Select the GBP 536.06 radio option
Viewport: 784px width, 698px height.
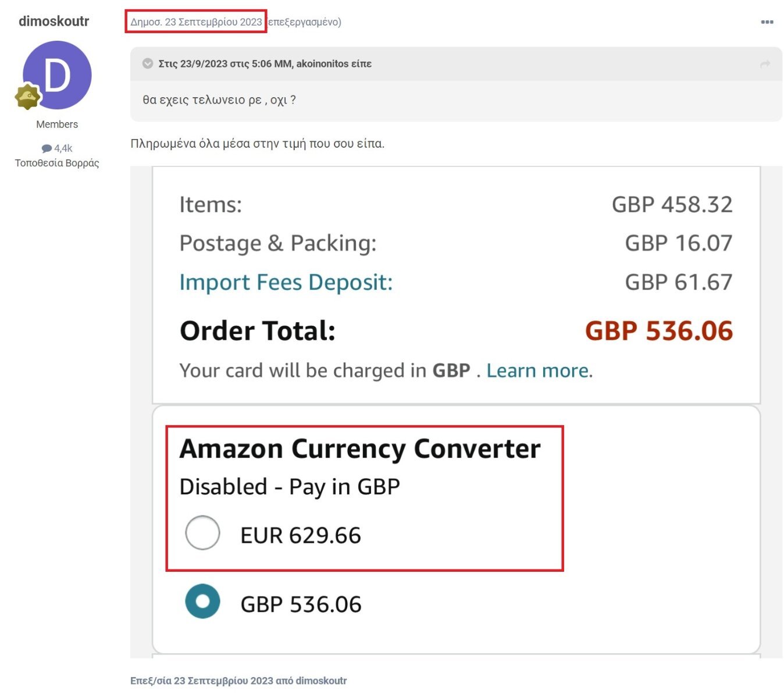tap(202, 601)
